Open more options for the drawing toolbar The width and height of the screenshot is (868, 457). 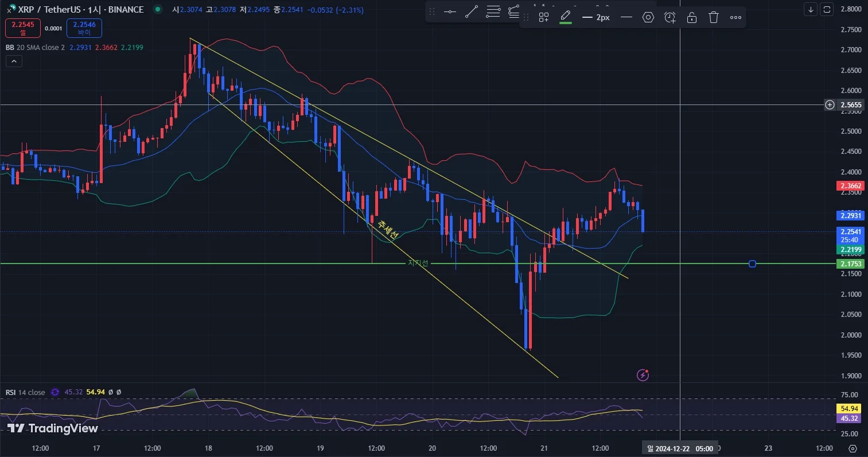tap(735, 18)
